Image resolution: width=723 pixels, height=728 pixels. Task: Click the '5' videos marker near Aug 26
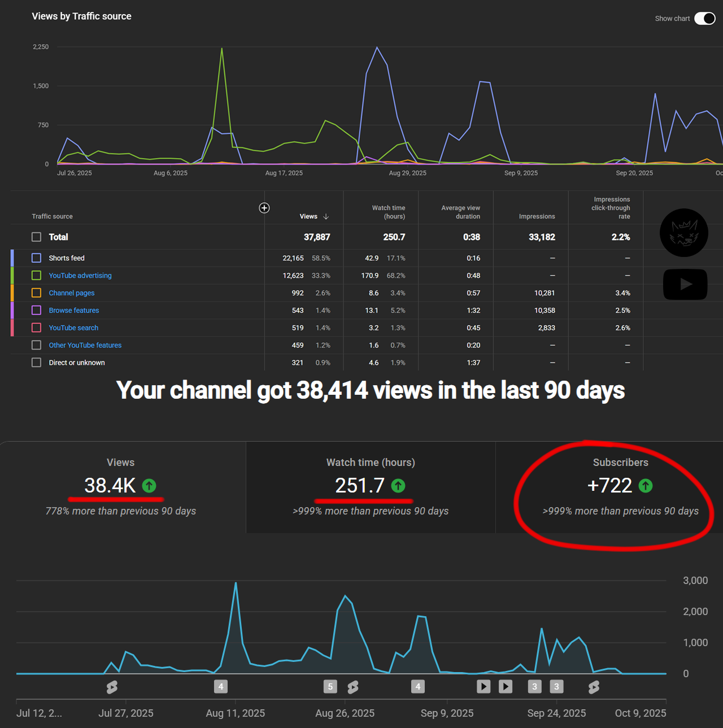[330, 687]
